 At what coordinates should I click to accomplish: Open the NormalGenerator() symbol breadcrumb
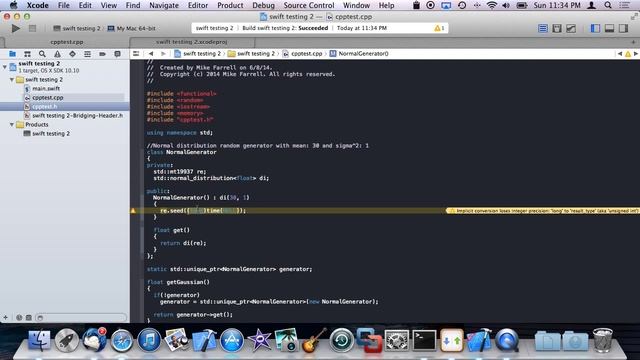359,53
